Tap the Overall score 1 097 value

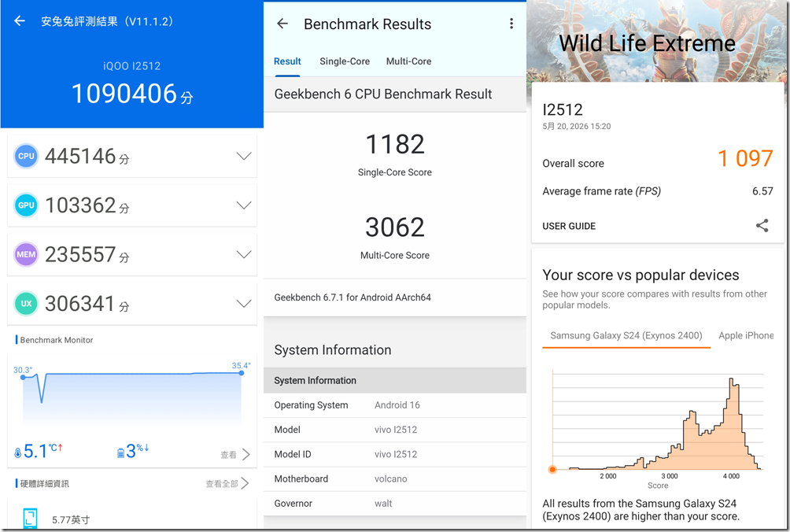tap(745, 159)
